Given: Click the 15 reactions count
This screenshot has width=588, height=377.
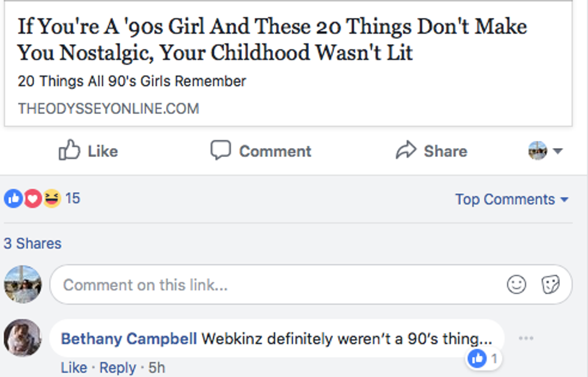Looking at the screenshot, I should click(x=72, y=198).
